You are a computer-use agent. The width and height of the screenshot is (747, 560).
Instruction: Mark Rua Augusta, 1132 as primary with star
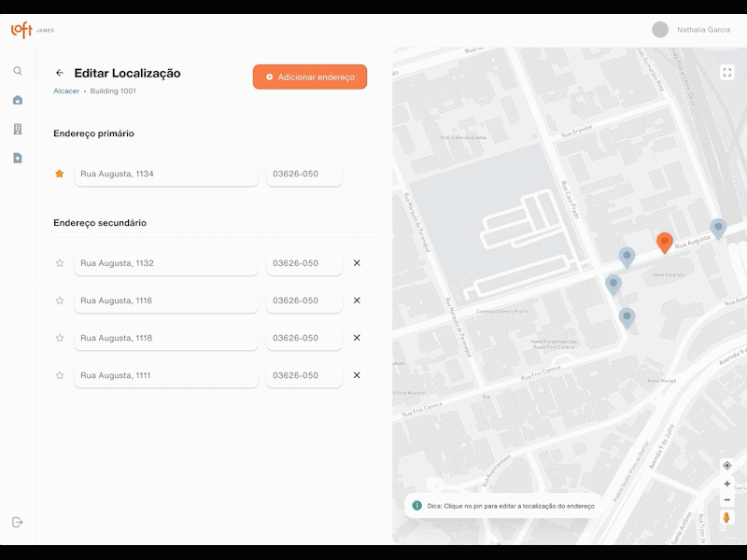[x=60, y=263]
